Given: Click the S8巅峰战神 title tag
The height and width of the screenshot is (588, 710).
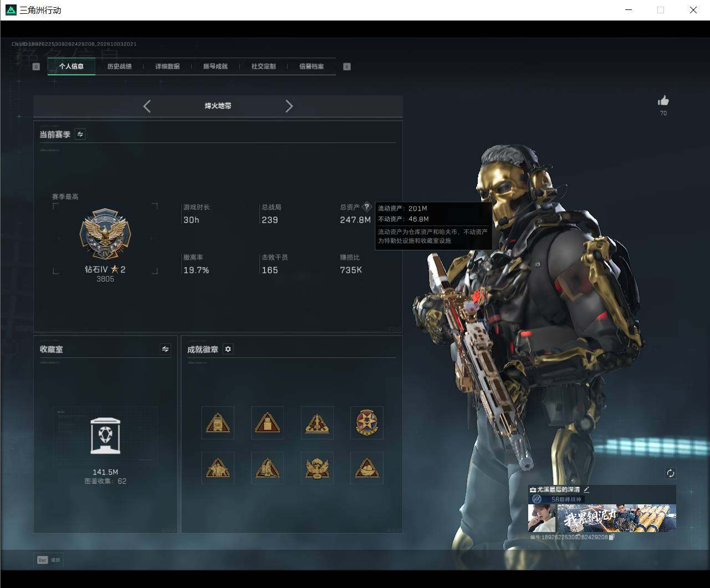Looking at the screenshot, I should click(566, 499).
